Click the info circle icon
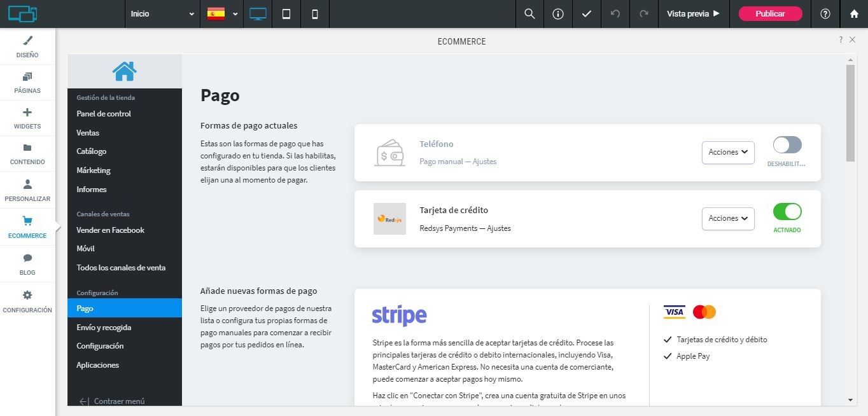 pos(558,14)
